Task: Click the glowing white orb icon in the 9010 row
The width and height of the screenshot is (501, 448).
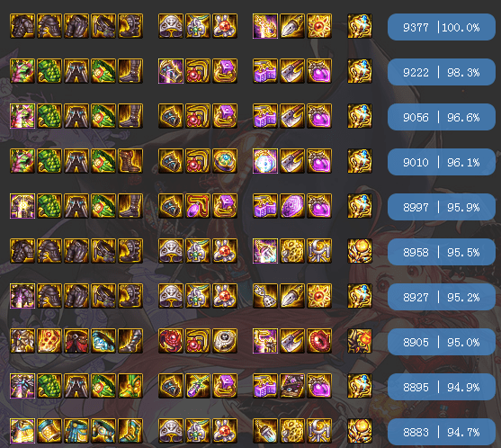Action: 264,161
